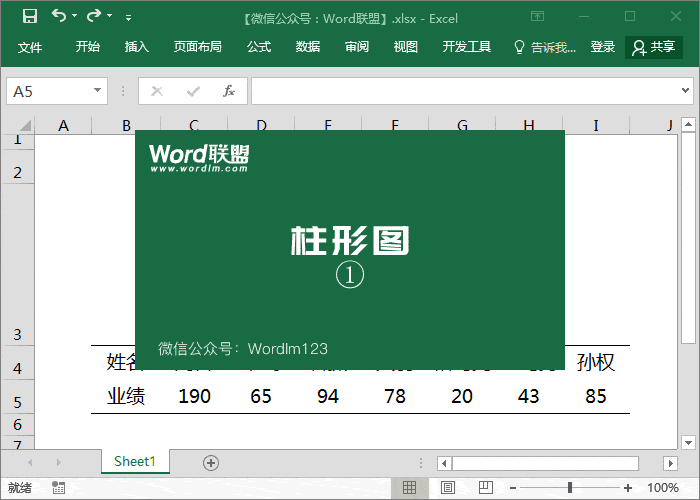Click the Insert Function fx icon
Viewport: 700px width, 500px height.
(228, 91)
